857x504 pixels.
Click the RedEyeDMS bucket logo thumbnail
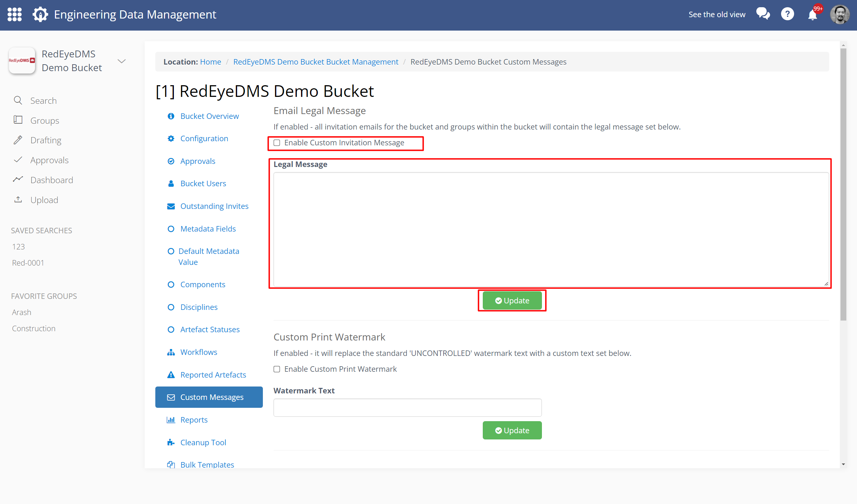click(22, 60)
